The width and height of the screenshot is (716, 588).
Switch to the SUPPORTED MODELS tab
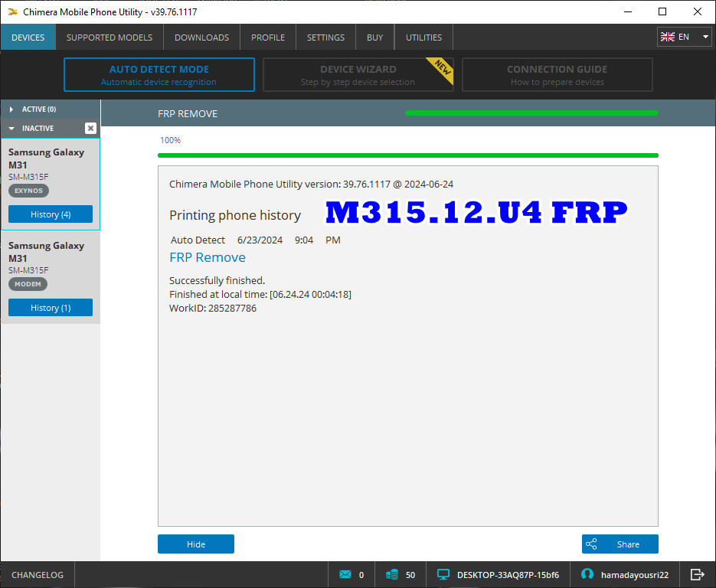109,37
